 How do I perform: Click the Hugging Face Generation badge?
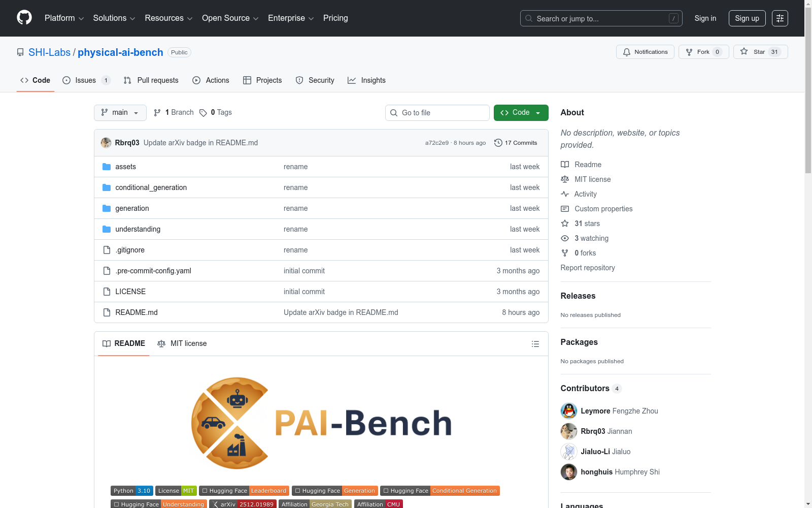335,491
